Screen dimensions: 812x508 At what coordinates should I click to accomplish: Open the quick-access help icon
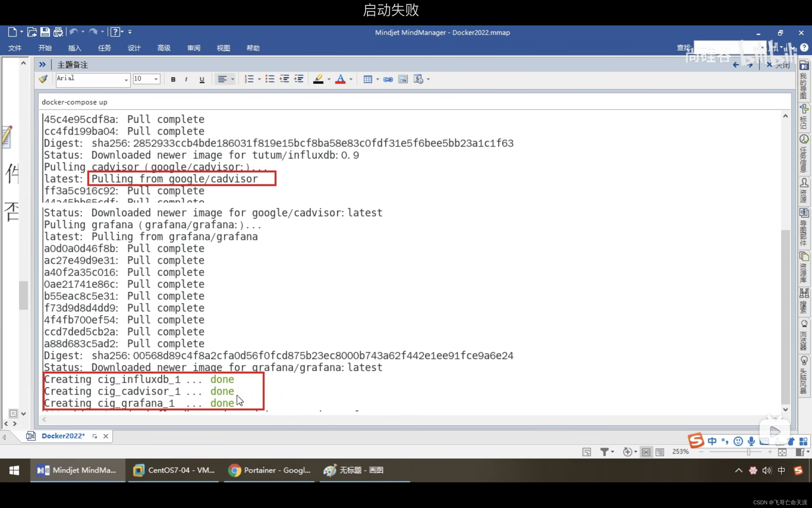point(115,32)
